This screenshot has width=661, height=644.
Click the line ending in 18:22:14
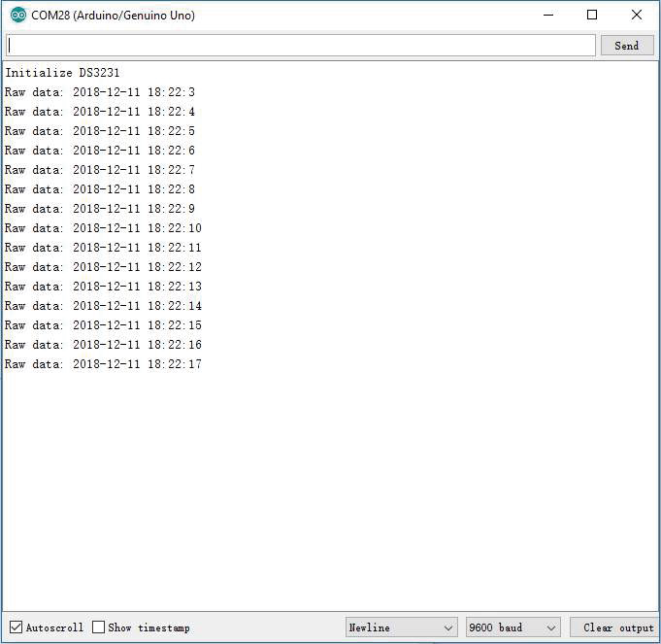103,305
